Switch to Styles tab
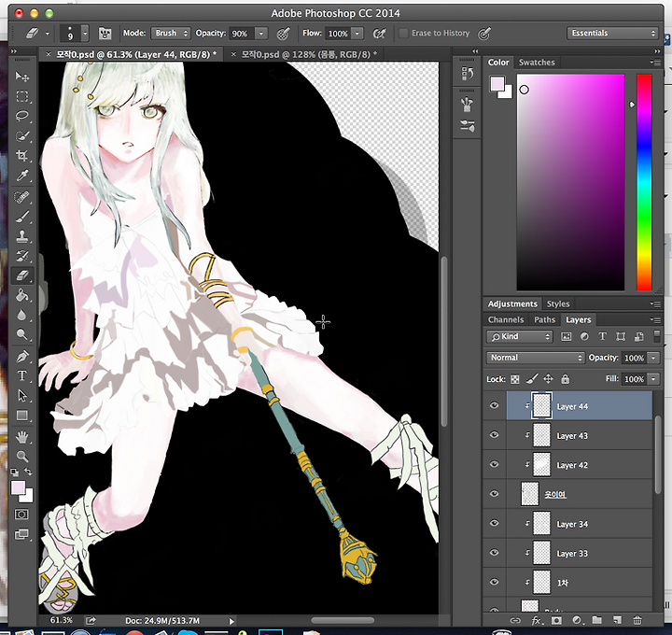The width and height of the screenshot is (672, 635). (x=557, y=304)
